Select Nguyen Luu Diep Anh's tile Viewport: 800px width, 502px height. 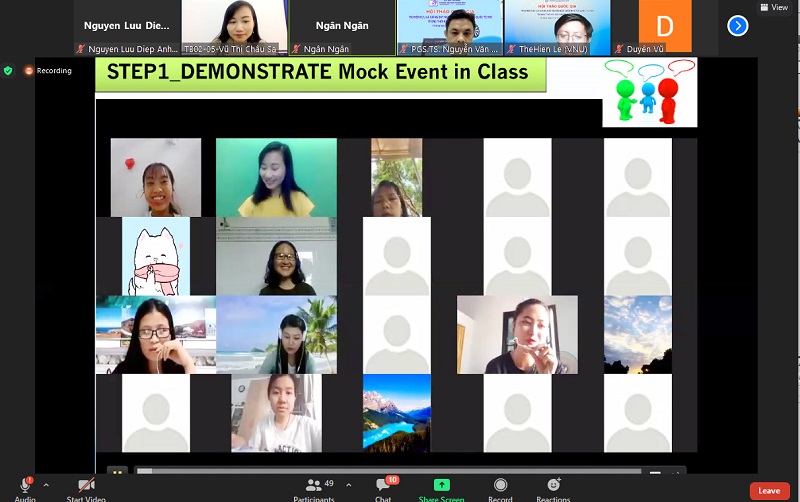click(x=127, y=27)
